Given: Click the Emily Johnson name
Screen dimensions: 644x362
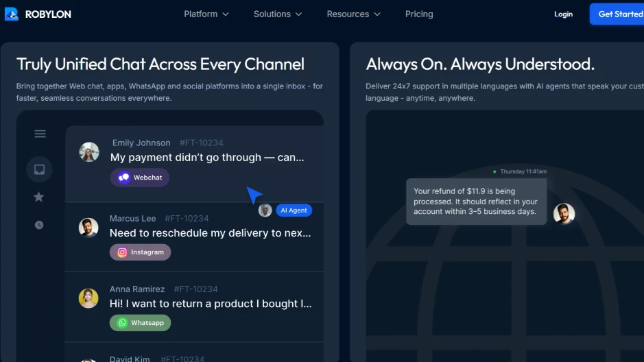Looking at the screenshot, I should click(x=141, y=143).
